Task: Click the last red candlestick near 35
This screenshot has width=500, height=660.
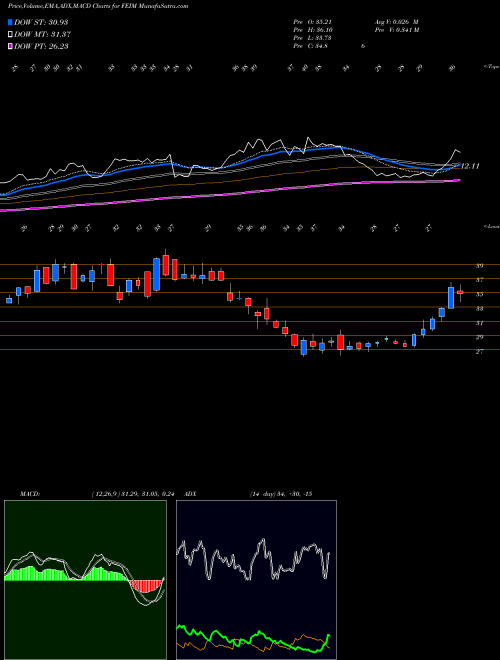Action: (x=460, y=292)
